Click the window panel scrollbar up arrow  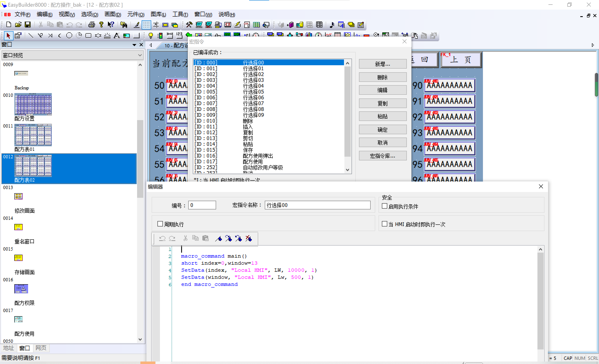140,65
